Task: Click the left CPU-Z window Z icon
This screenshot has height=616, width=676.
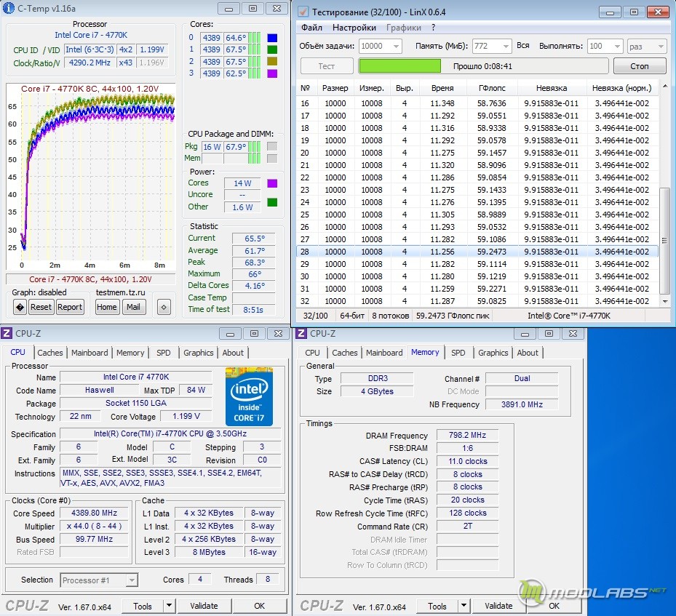Action: pyautogui.click(x=7, y=333)
